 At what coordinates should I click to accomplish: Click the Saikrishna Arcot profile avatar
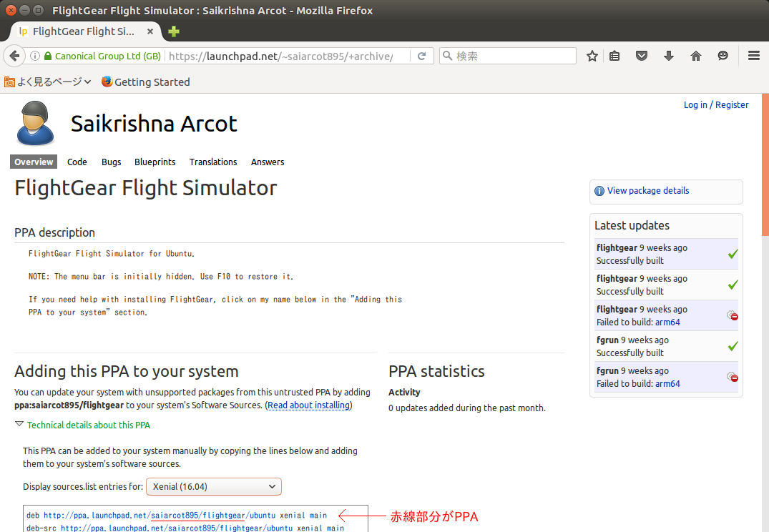pos(35,123)
